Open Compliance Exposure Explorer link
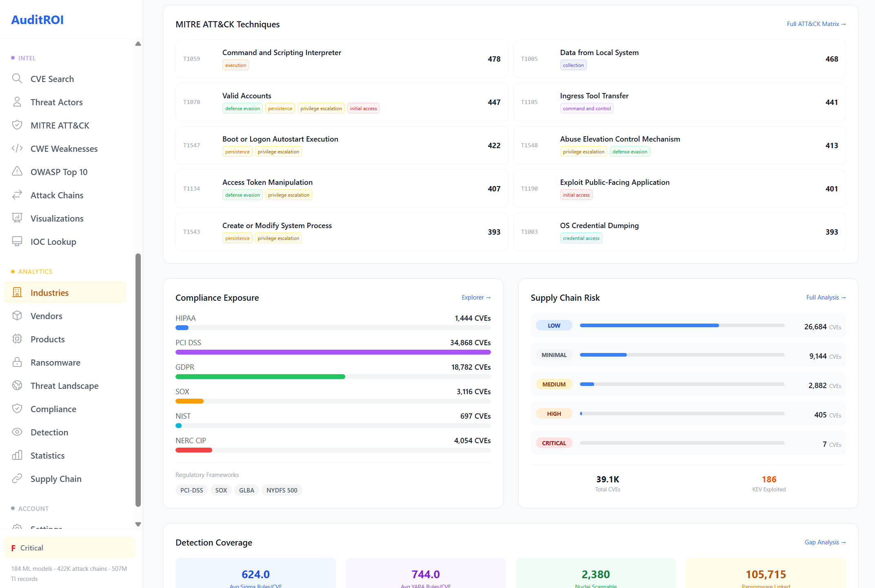Image resolution: width=875 pixels, height=588 pixels. (x=475, y=297)
